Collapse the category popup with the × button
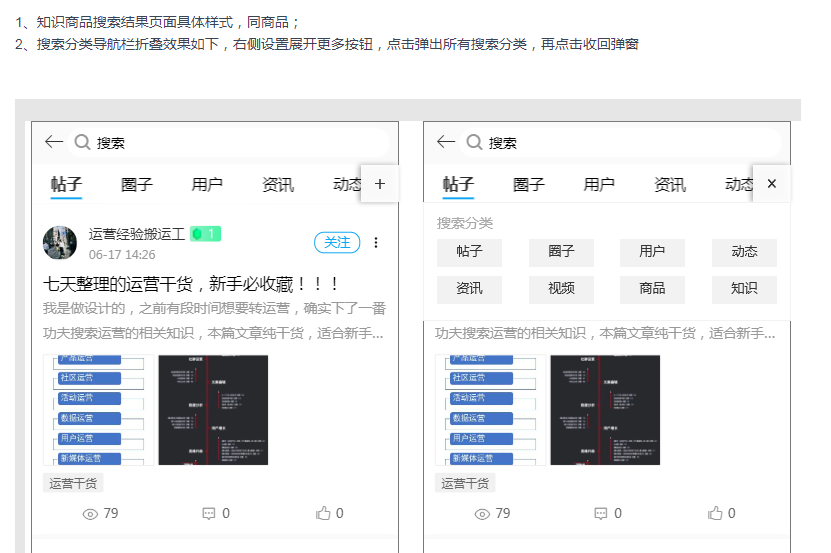The image size is (831, 553). coord(771,184)
